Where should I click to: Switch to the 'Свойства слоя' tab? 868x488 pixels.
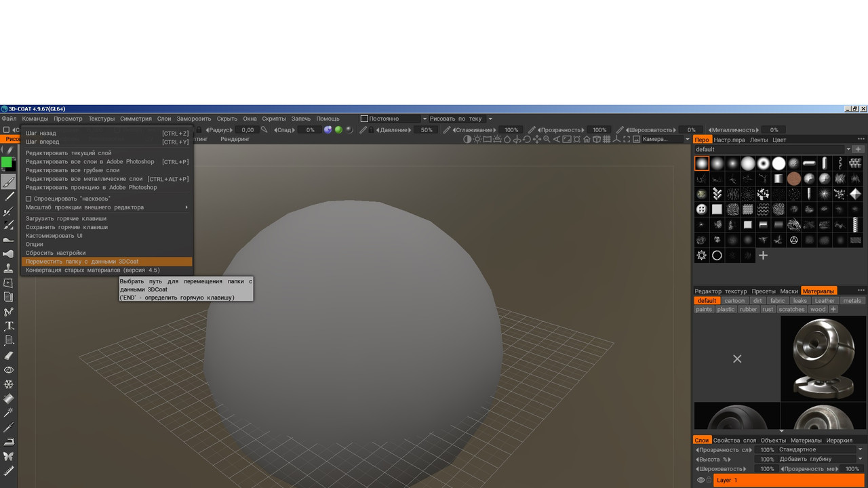[734, 441]
